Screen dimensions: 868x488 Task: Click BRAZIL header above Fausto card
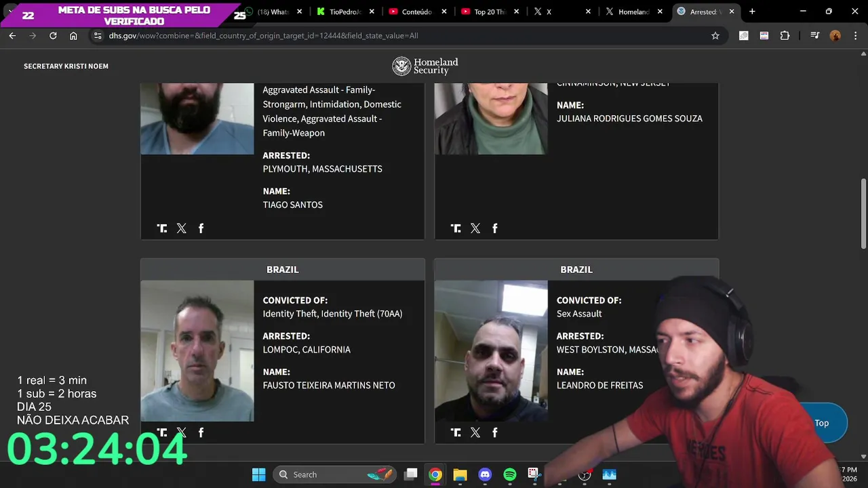coord(282,269)
